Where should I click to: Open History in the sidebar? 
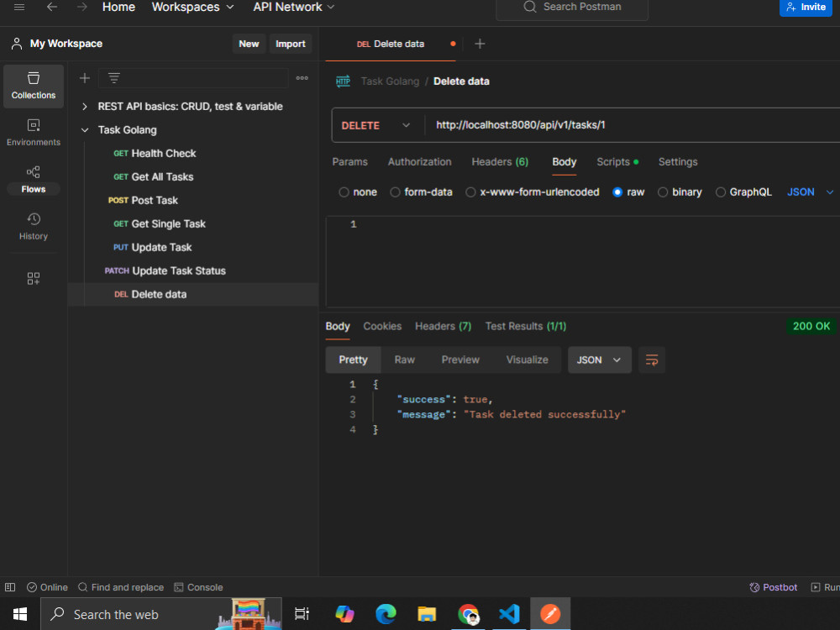point(34,227)
